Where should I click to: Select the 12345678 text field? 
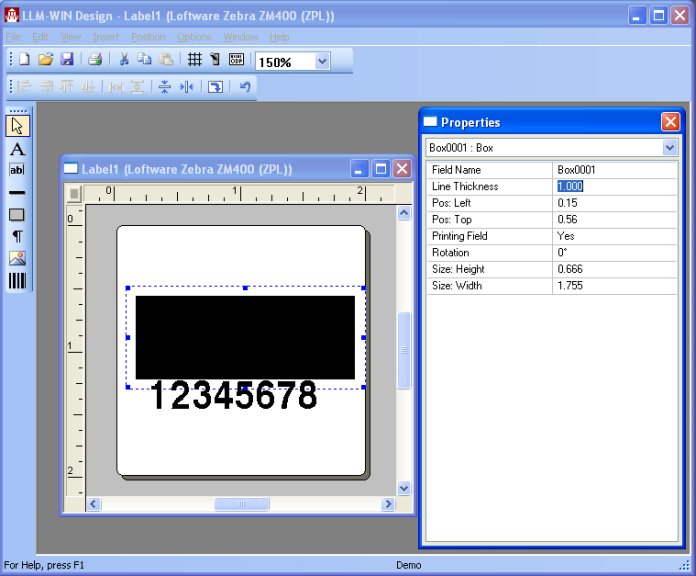pos(233,395)
